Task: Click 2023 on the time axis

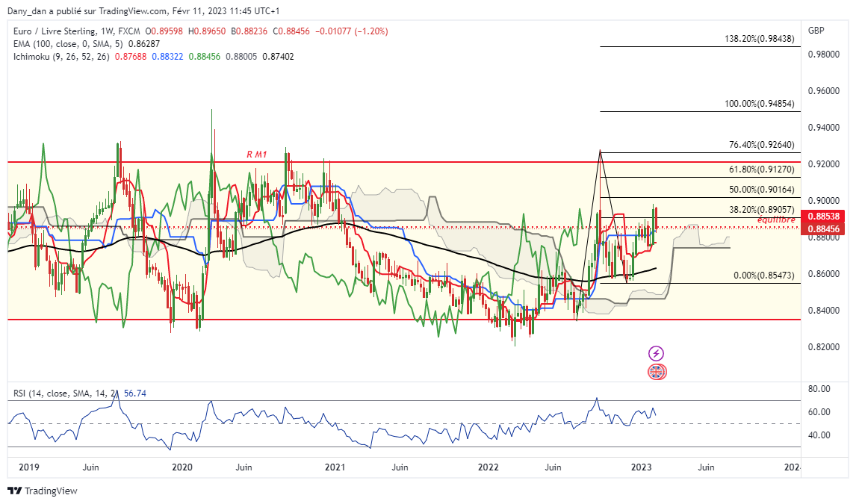Action: pyautogui.click(x=641, y=467)
